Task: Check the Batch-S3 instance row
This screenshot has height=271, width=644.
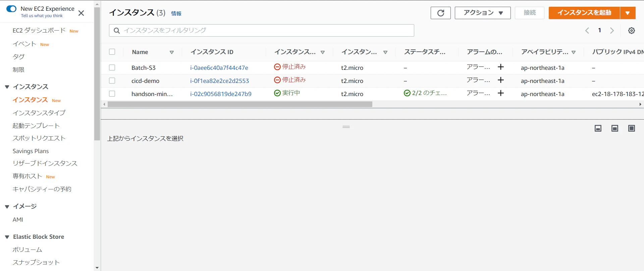Action: tap(112, 67)
